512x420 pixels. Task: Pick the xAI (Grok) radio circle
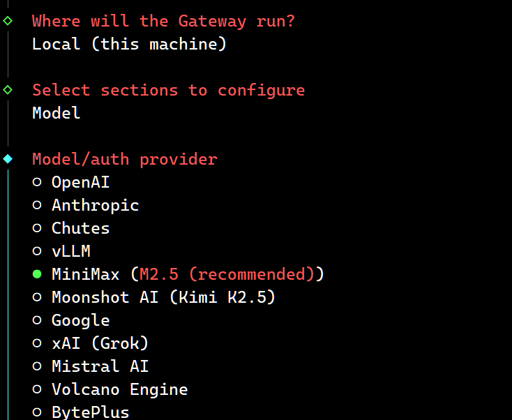(37, 344)
